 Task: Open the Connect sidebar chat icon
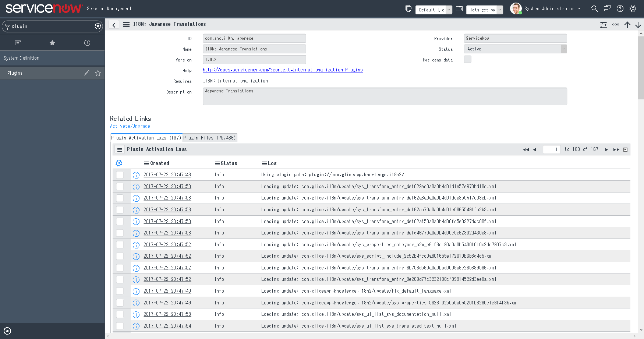pos(607,8)
